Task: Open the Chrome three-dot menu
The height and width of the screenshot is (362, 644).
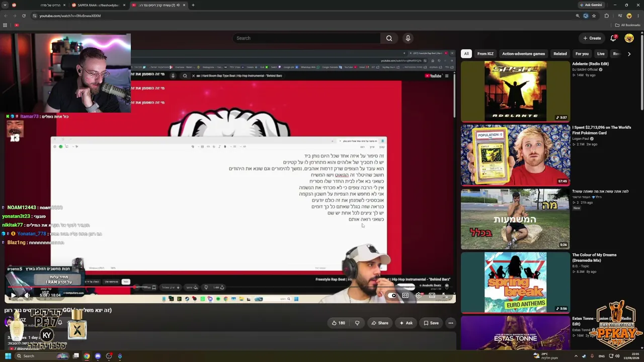Action: (x=638, y=16)
